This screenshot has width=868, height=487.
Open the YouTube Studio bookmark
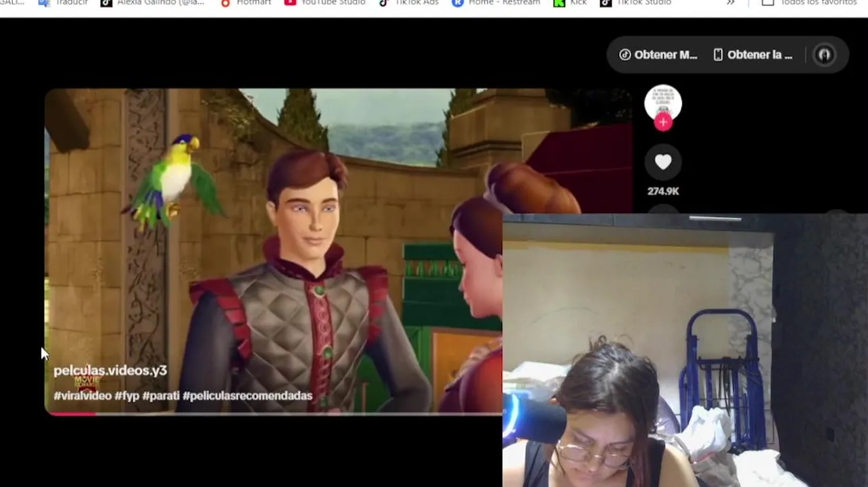pyautogui.click(x=324, y=3)
